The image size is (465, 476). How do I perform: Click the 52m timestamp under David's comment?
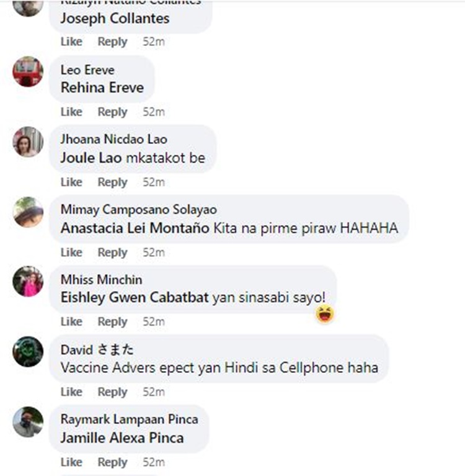[x=154, y=392]
